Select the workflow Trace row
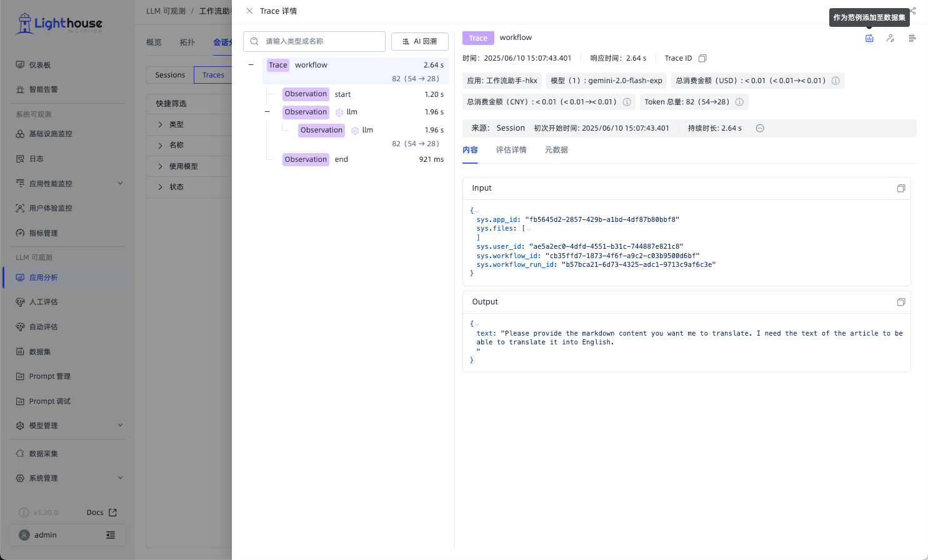This screenshot has width=928, height=560. [356, 71]
